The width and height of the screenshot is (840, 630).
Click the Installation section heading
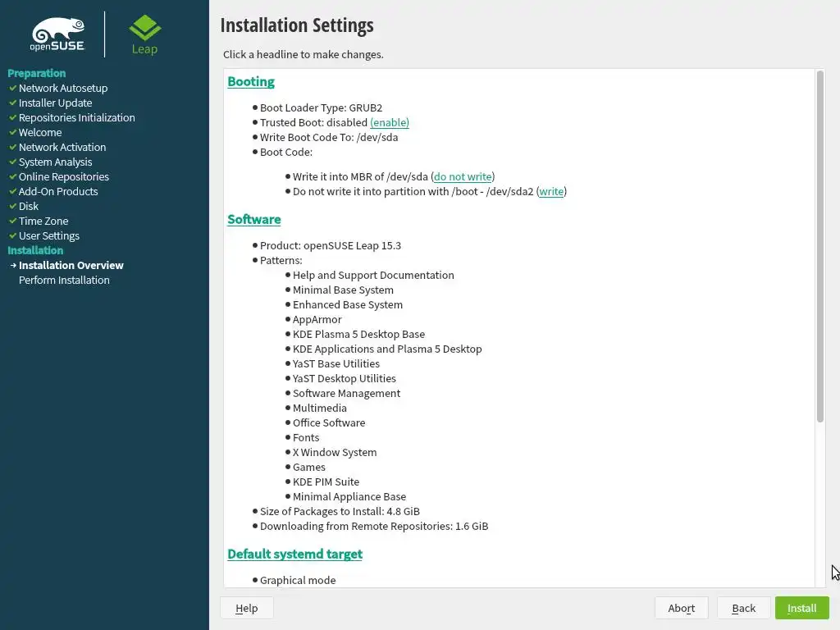coord(35,250)
